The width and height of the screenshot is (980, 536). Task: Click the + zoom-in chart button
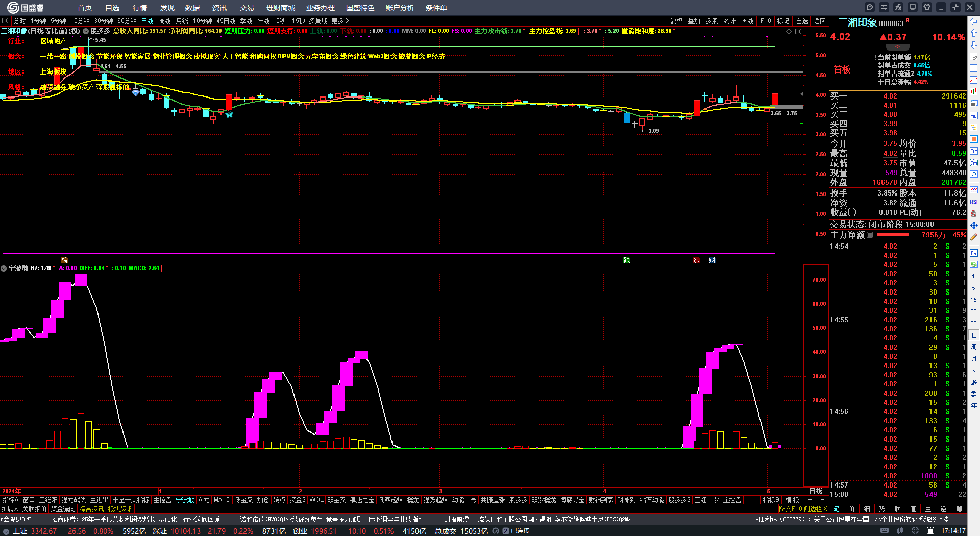(810, 500)
